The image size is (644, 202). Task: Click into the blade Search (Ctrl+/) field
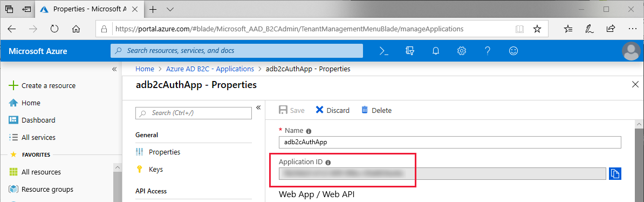coord(194,113)
